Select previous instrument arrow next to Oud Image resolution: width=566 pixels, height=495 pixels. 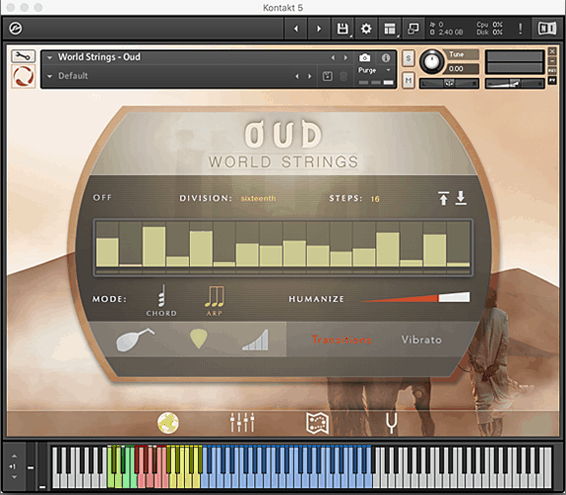tap(333, 57)
